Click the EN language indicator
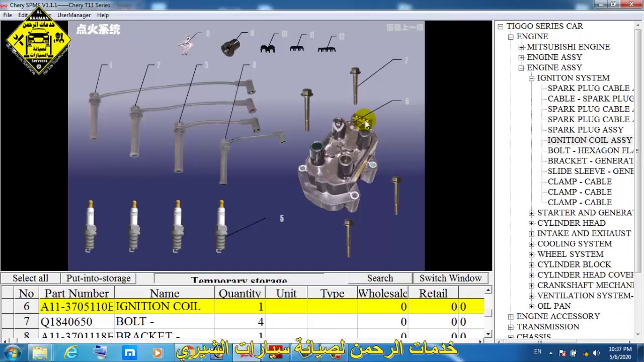644x362 pixels. coord(538,352)
